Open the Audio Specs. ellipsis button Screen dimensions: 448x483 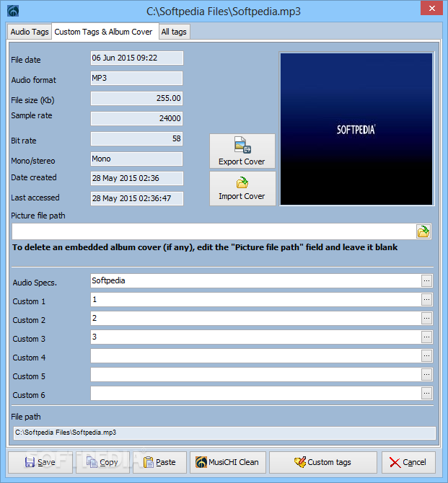pos(426,281)
